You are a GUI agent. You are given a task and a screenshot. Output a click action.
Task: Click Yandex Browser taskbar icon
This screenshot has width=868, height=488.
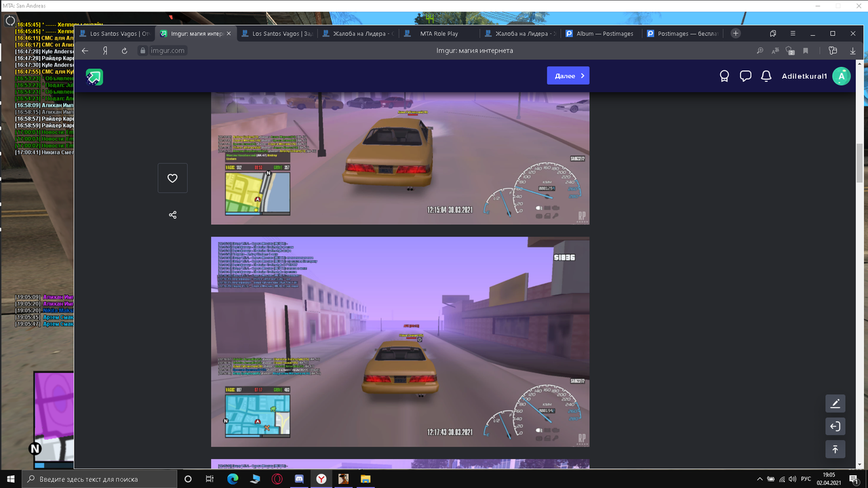coord(321,479)
